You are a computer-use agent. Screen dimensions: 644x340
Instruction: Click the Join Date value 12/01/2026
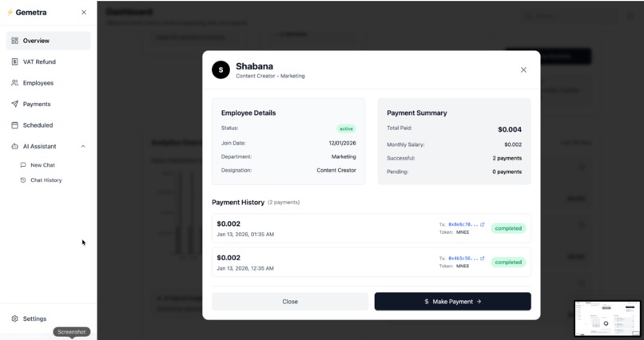pos(342,143)
